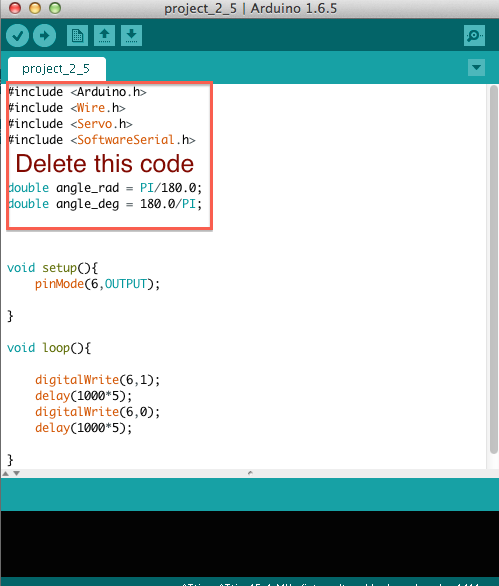Click the 'double angle_rad = PI/180.0;' line
This screenshot has height=586, width=499.
pos(105,188)
